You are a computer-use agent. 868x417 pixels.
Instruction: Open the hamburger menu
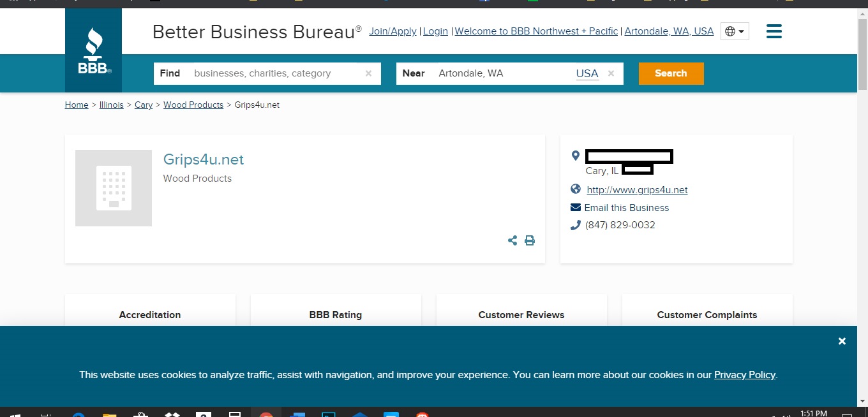pyautogui.click(x=774, y=31)
